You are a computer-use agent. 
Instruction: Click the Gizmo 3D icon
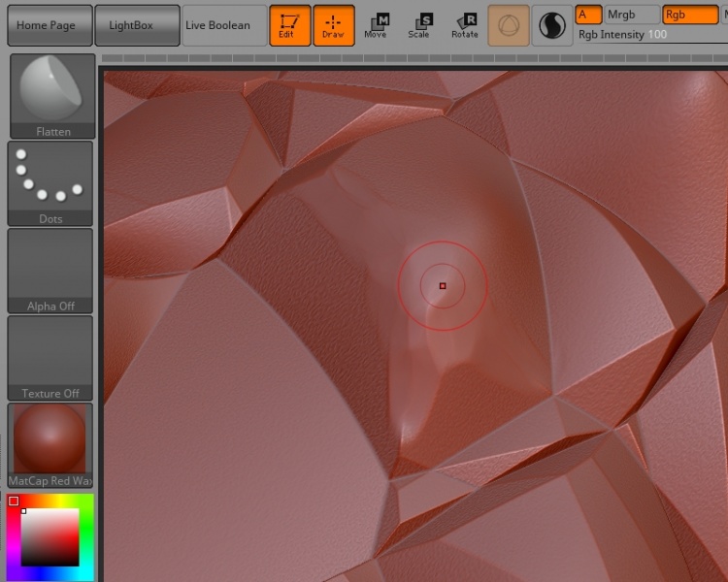(x=509, y=25)
